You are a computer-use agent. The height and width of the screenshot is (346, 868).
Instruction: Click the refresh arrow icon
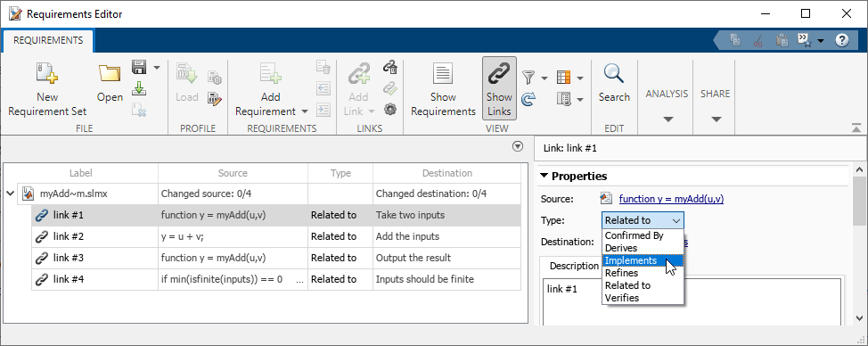point(528,100)
